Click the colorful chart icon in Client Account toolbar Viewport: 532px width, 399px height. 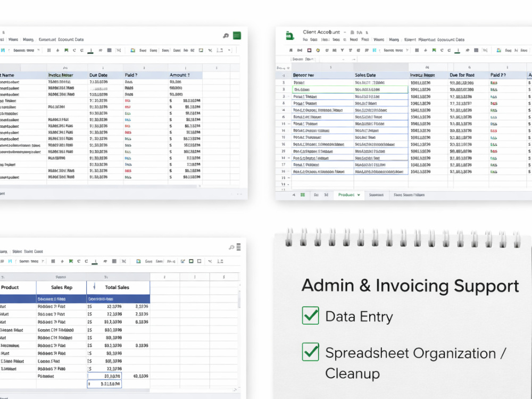(499, 50)
